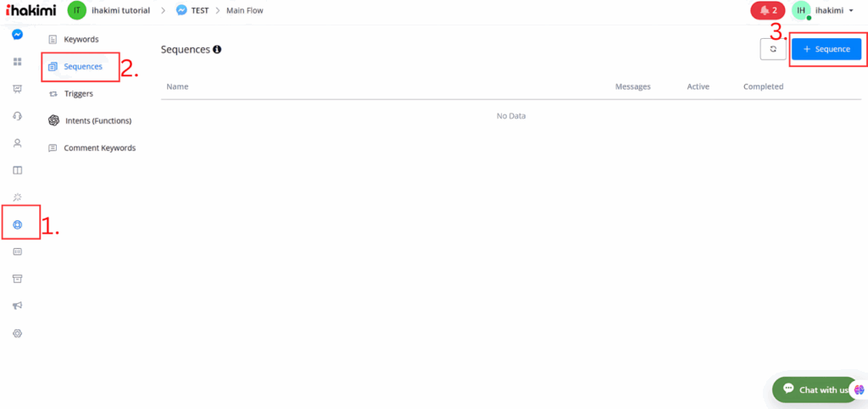Click the TEST breadcrumb link
868x409 pixels.
[x=200, y=10]
